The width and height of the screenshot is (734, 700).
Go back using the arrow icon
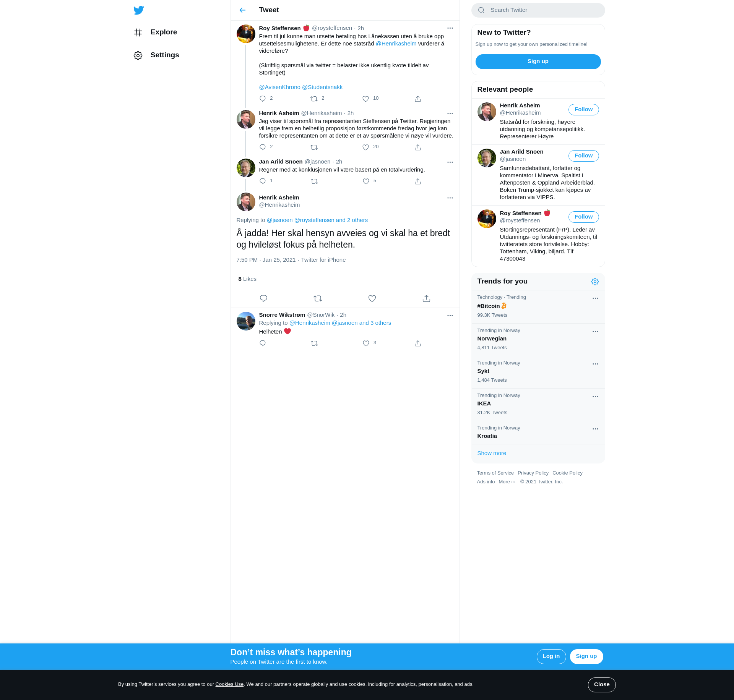pos(242,10)
